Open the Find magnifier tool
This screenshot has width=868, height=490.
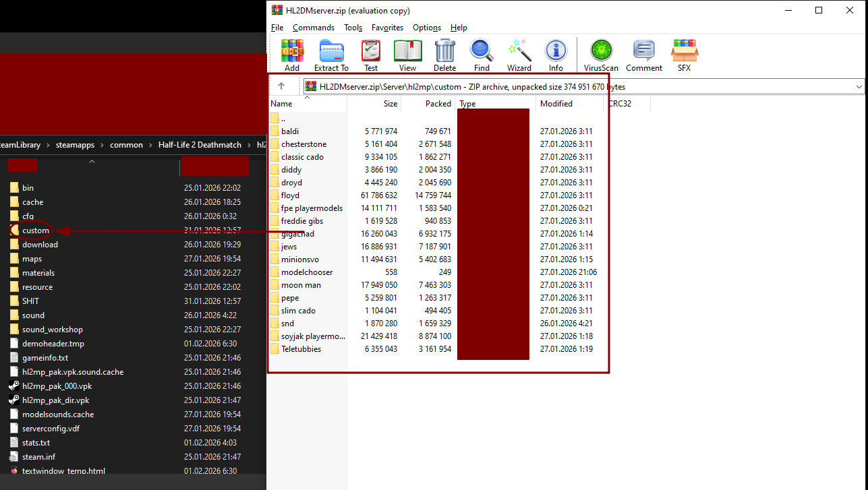[x=482, y=55]
